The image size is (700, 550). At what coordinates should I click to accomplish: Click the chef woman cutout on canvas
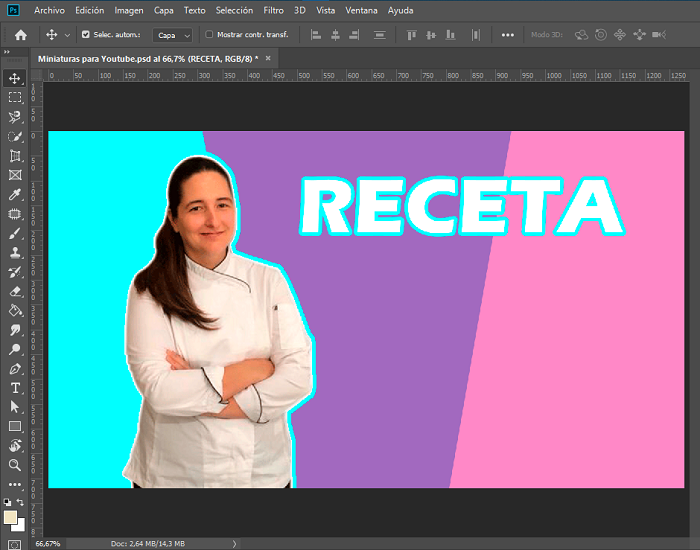point(219,321)
